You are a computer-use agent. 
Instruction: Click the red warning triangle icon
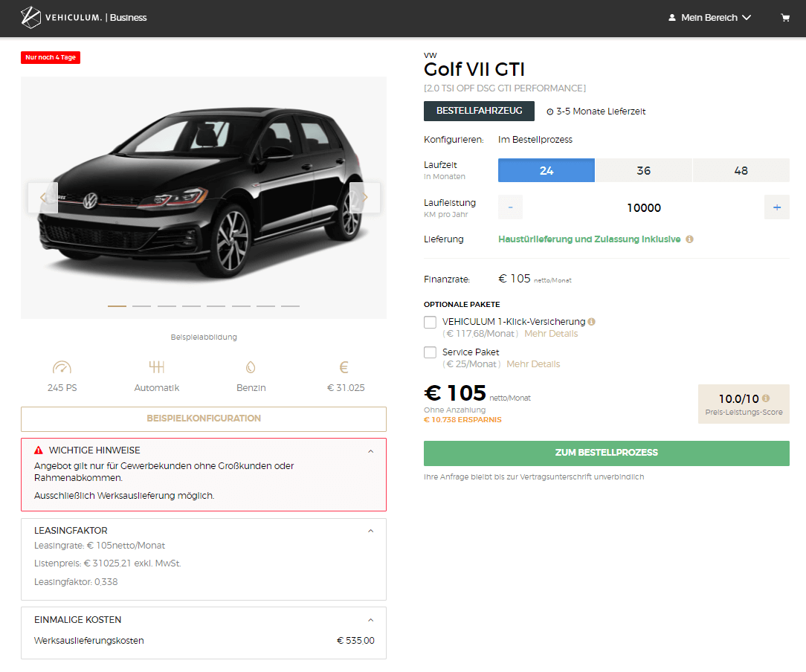[x=39, y=450]
